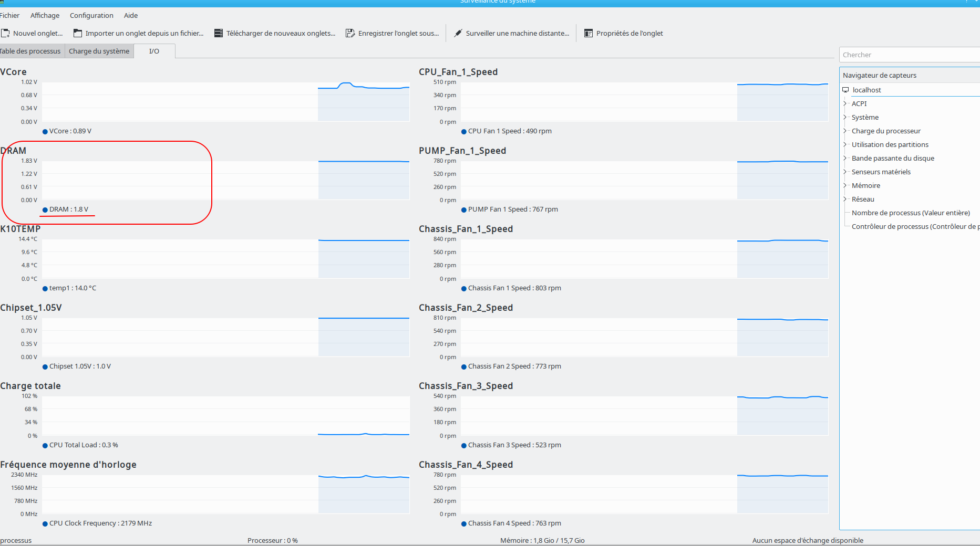
Task: Select Contrôleur de processus tree entry
Action: [x=915, y=226]
